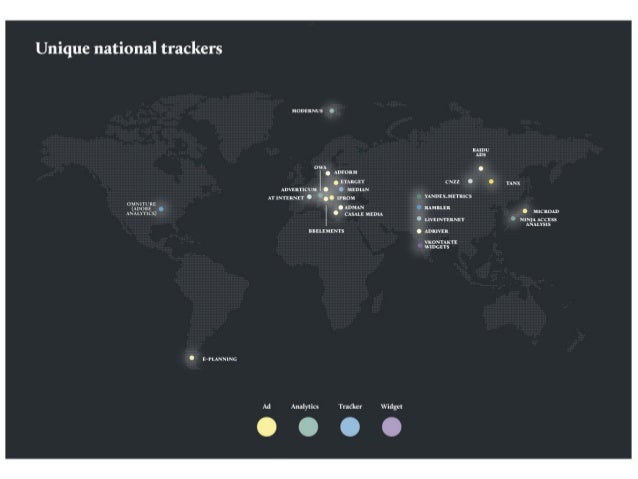Select the Vkontakte Widgets purple dot
Image resolution: width=638 pixels, height=479 pixels.
pyautogui.click(x=420, y=245)
